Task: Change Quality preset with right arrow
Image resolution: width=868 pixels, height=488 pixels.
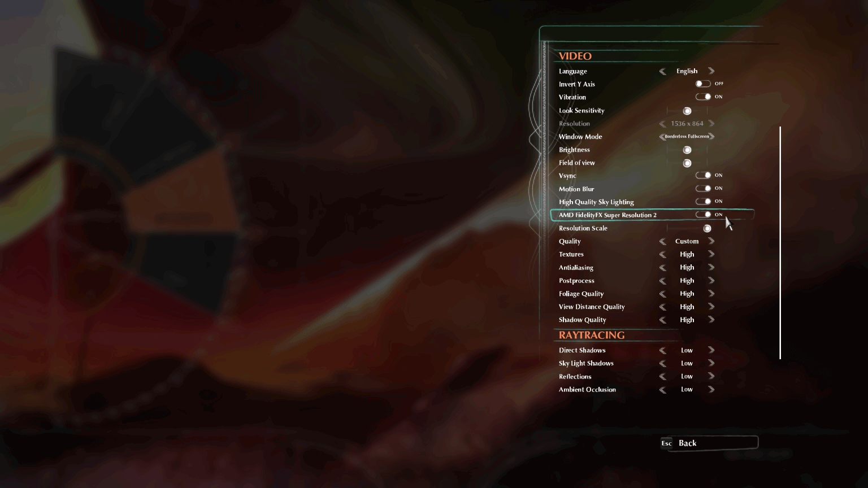Action: pyautogui.click(x=711, y=241)
